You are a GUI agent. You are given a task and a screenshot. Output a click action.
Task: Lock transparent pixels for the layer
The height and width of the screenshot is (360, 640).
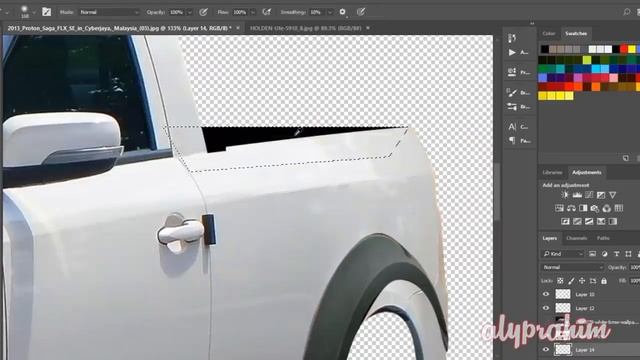point(560,281)
